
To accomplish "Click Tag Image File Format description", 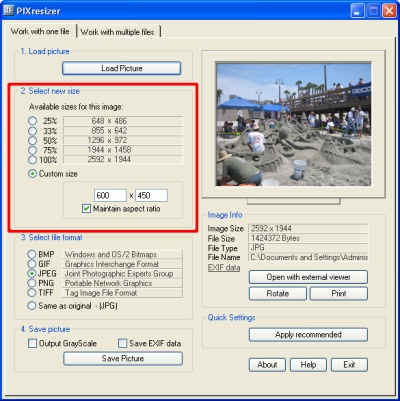I will point(101,293).
